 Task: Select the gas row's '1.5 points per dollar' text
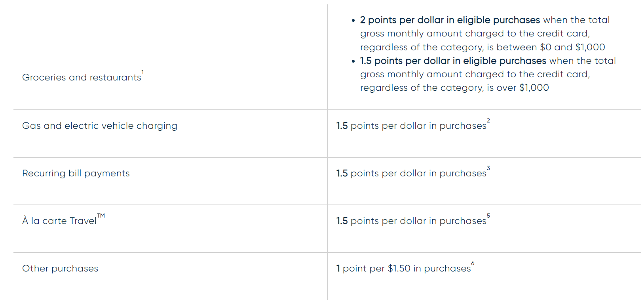pos(411,126)
